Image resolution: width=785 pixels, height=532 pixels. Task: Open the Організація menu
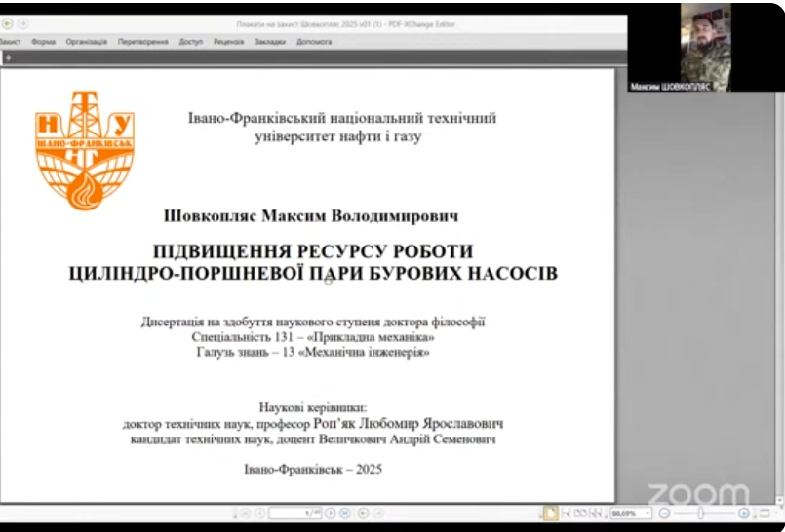[87, 42]
